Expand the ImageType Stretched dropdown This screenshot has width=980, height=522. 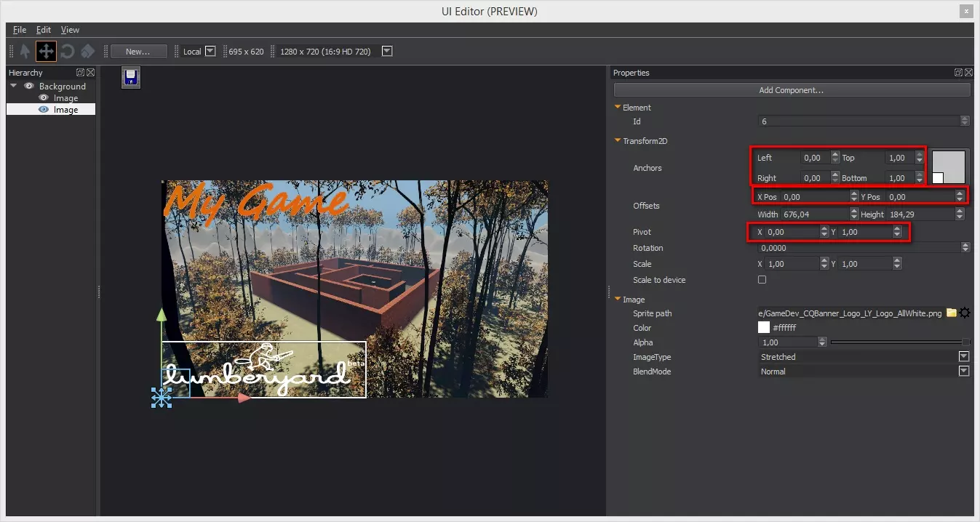pyautogui.click(x=964, y=357)
